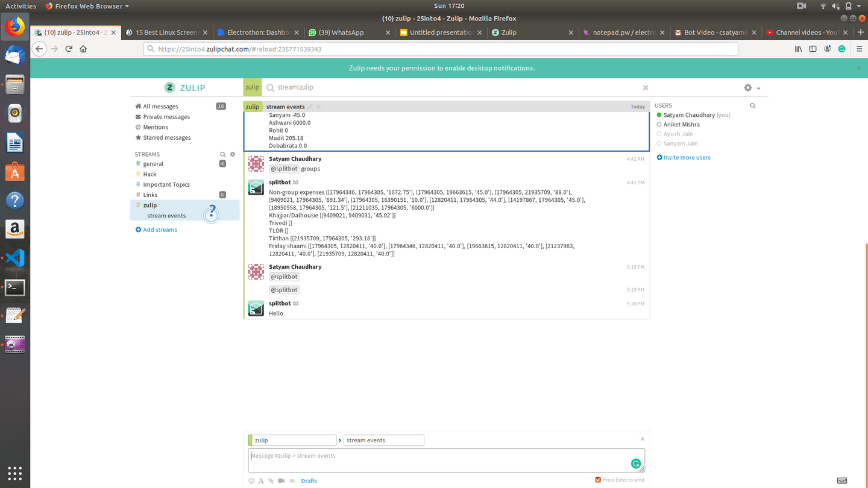Open Drafts link

pyautogui.click(x=309, y=481)
